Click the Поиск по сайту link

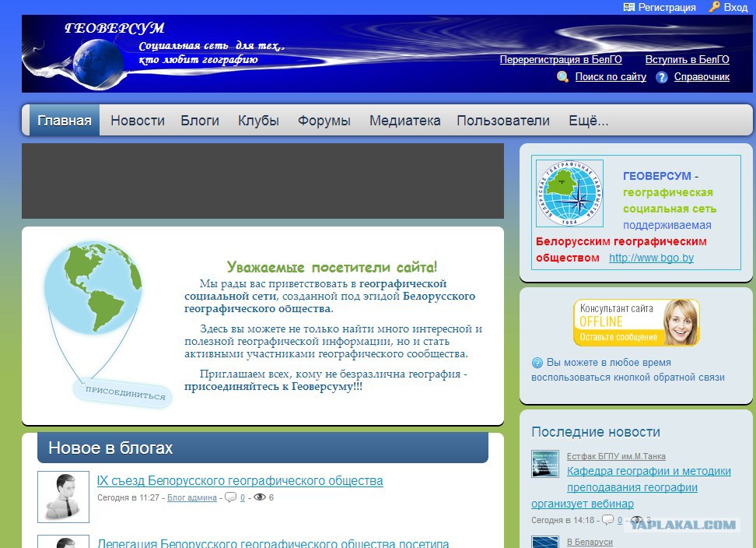pos(611,77)
